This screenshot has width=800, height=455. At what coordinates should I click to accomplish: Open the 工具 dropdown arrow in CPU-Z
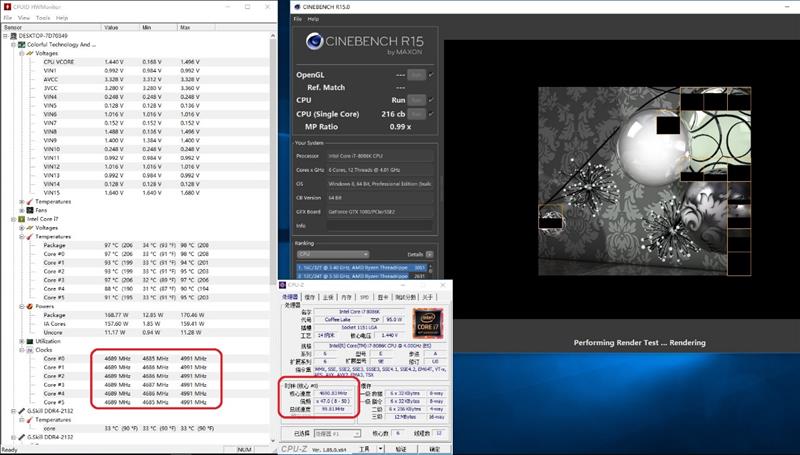[380, 449]
